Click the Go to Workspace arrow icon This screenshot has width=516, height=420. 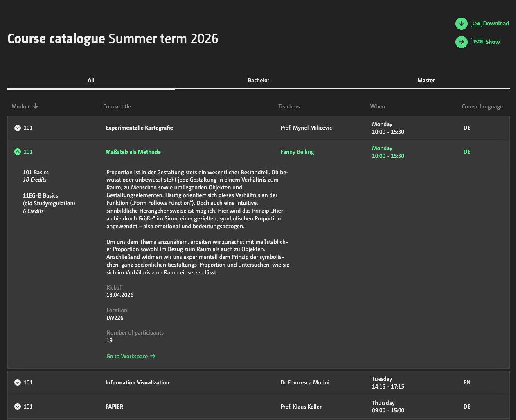pyautogui.click(x=153, y=356)
